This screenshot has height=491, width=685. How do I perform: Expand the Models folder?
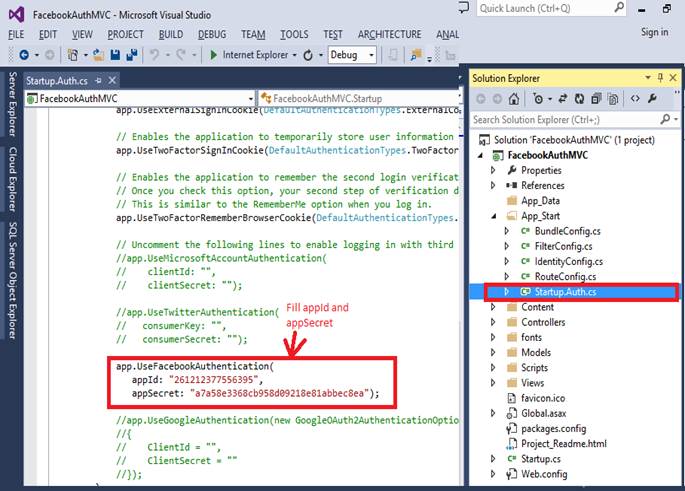tap(493, 353)
